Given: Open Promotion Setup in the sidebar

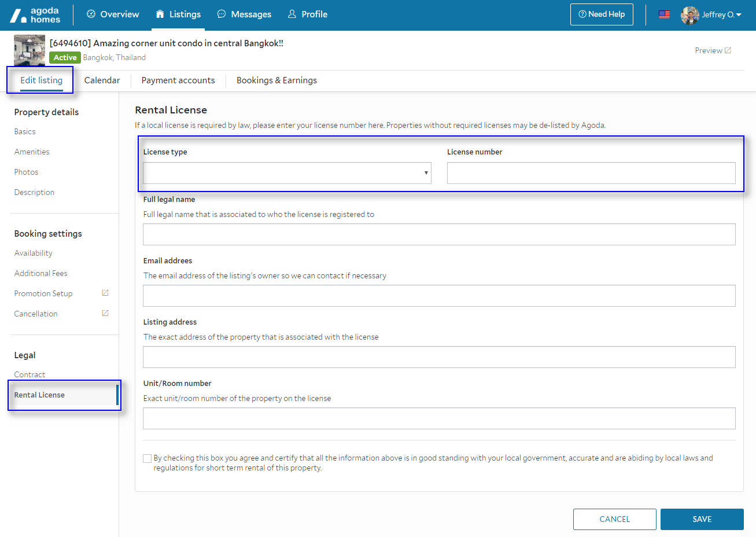Looking at the screenshot, I should [x=43, y=293].
